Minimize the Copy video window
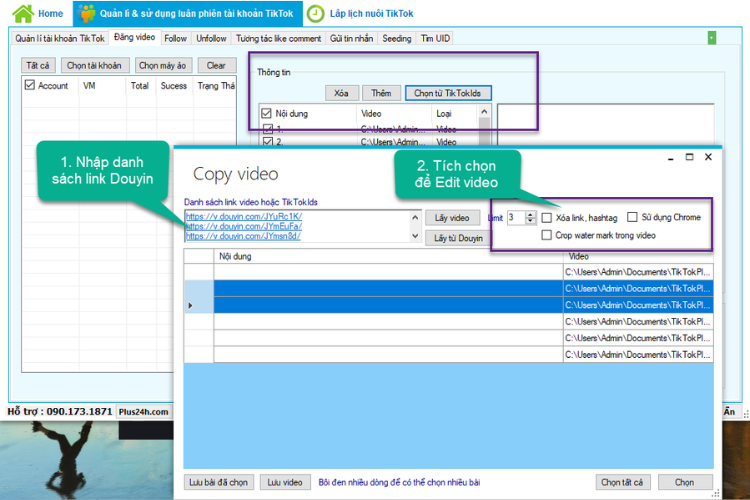The width and height of the screenshot is (750, 500). [671, 158]
